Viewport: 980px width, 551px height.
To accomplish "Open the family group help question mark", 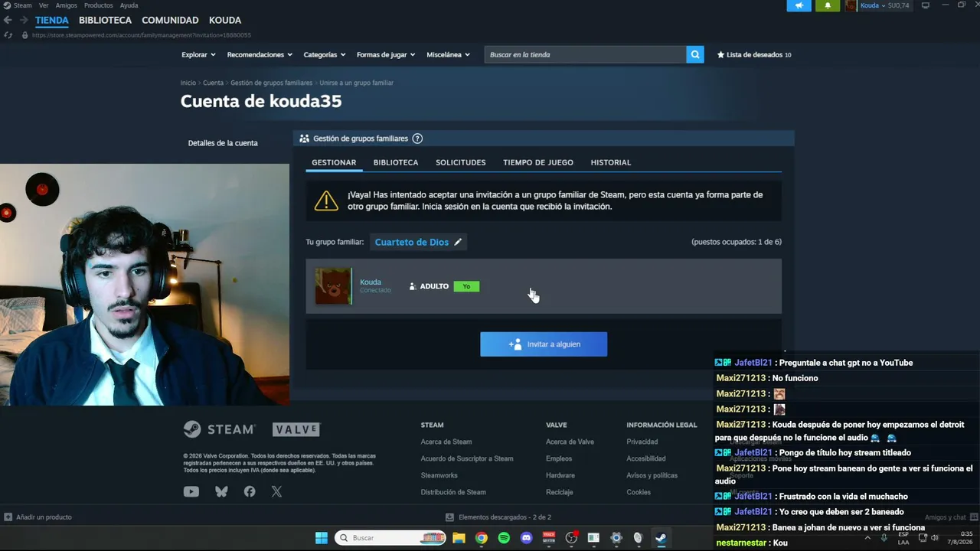I will coord(417,139).
